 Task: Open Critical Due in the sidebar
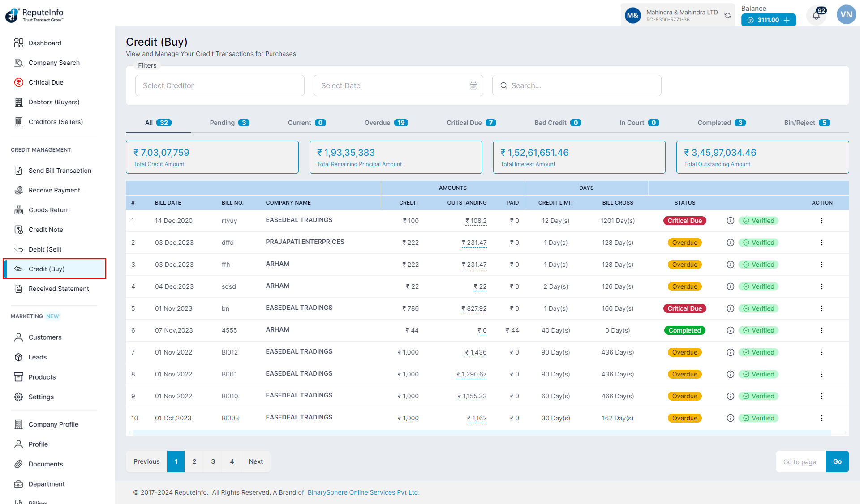click(x=46, y=82)
